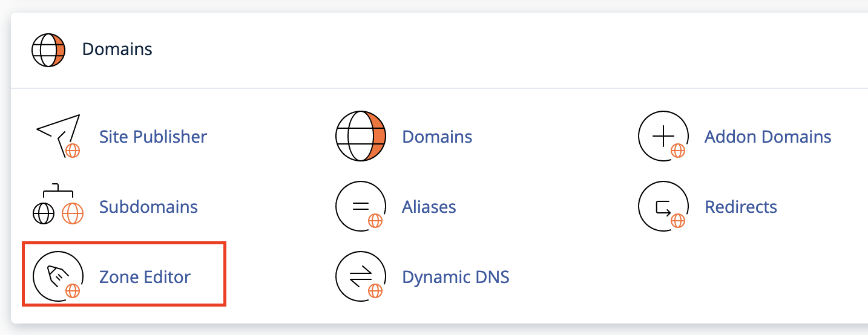Click the Dynamic DNS swap arrows icon
Image resolution: width=868 pixels, height=335 pixels.
click(x=361, y=276)
